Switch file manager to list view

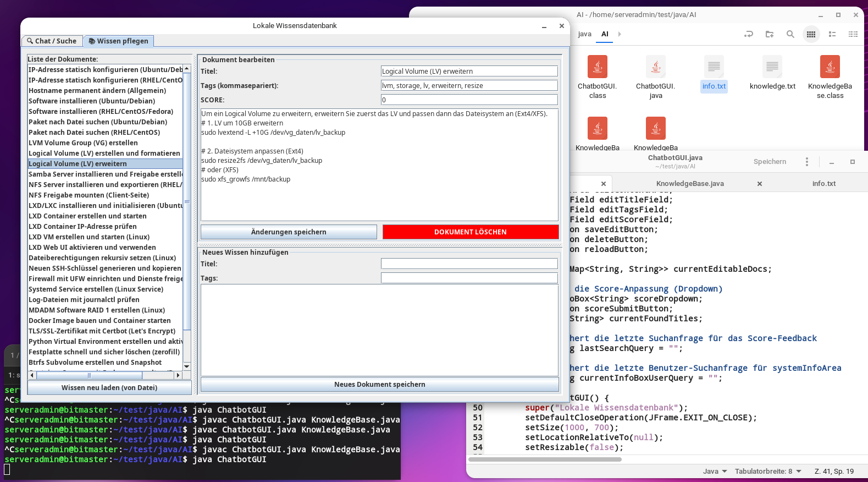point(832,34)
